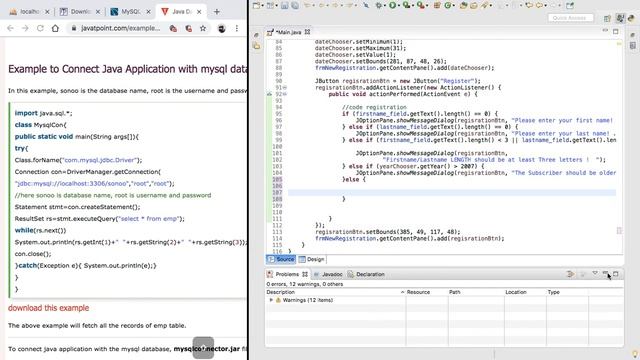The width and height of the screenshot is (640, 360).
Task: Click the highlighted empty line 107 in editor
Action: pos(452,192)
